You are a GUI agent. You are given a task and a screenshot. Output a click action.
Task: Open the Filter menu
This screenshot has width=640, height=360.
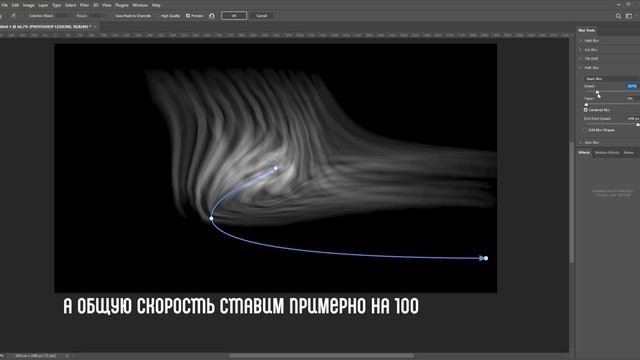[x=84, y=5]
